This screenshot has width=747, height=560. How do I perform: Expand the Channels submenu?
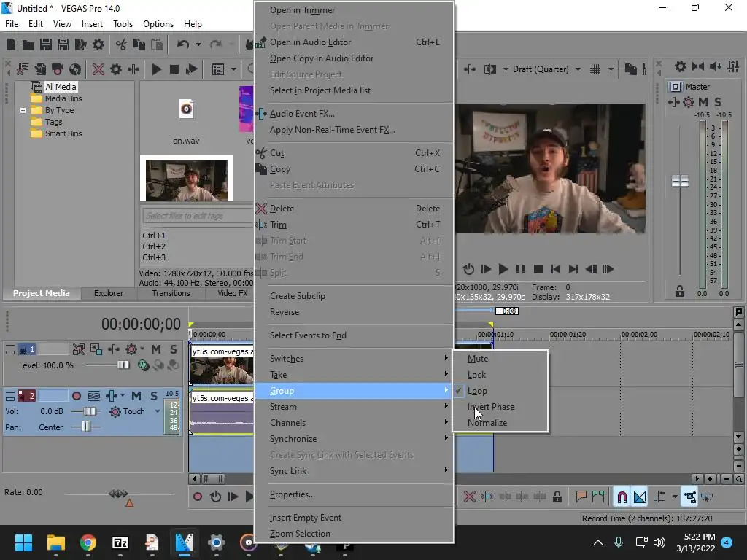coord(354,423)
